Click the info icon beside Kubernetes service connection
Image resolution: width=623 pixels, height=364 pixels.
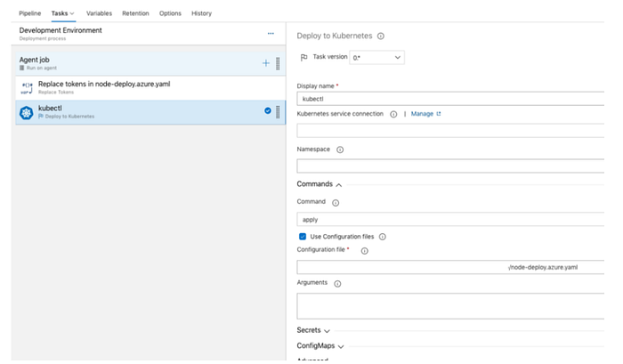[393, 115]
